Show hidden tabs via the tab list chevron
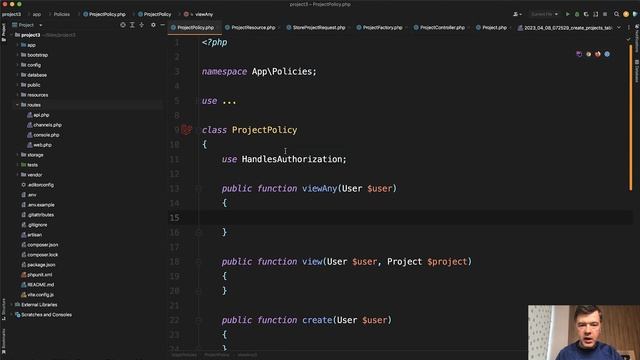 [619, 27]
